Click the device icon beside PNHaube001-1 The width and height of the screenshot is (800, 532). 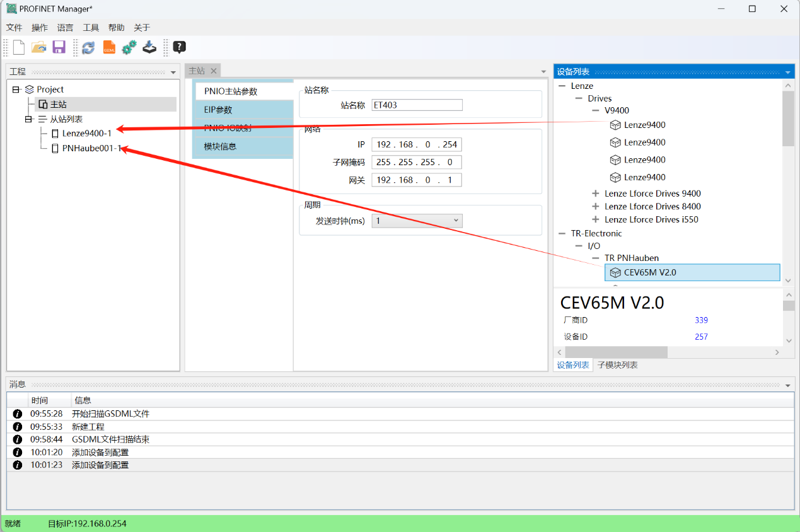55,149
